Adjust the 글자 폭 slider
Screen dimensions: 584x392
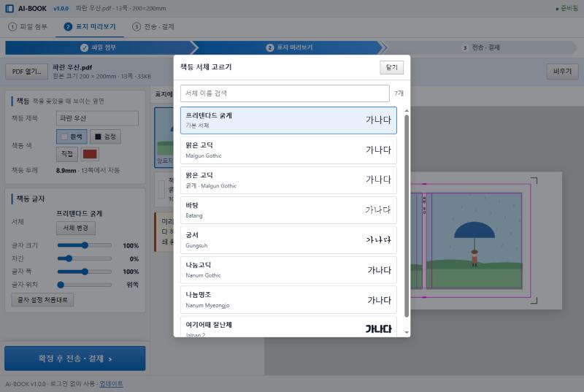coord(85,272)
